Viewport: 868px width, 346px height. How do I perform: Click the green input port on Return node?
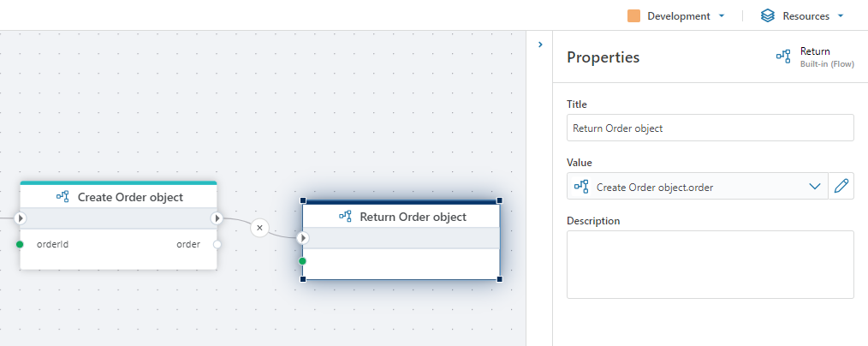pos(303,261)
